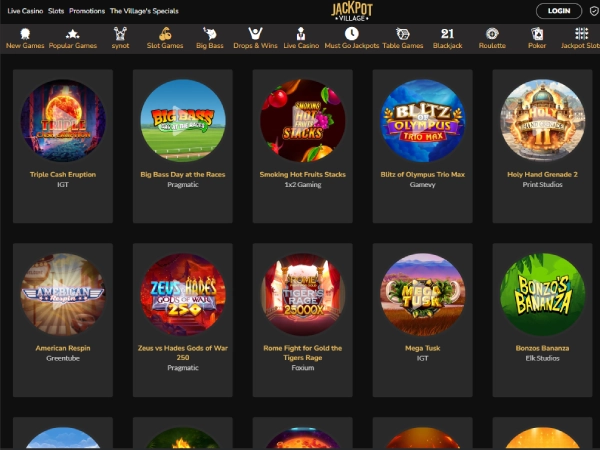The height and width of the screenshot is (450, 600).
Task: Open the synot category icon
Action: pyautogui.click(x=120, y=34)
